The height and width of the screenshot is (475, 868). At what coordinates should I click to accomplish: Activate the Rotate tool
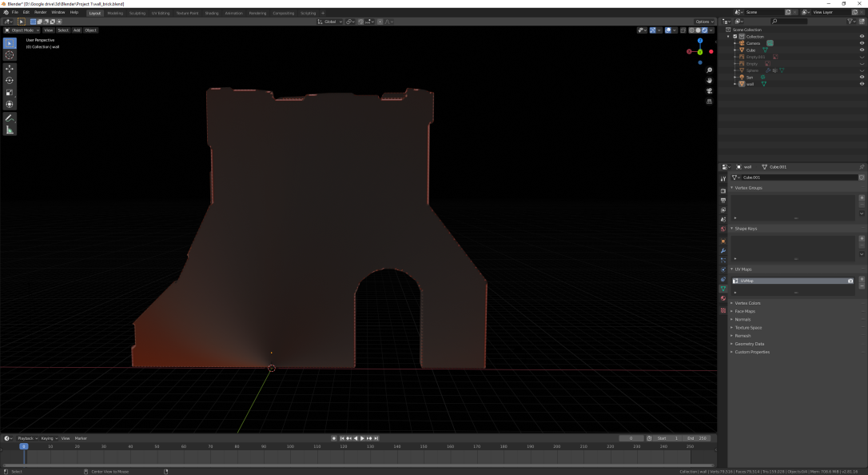[x=10, y=80]
